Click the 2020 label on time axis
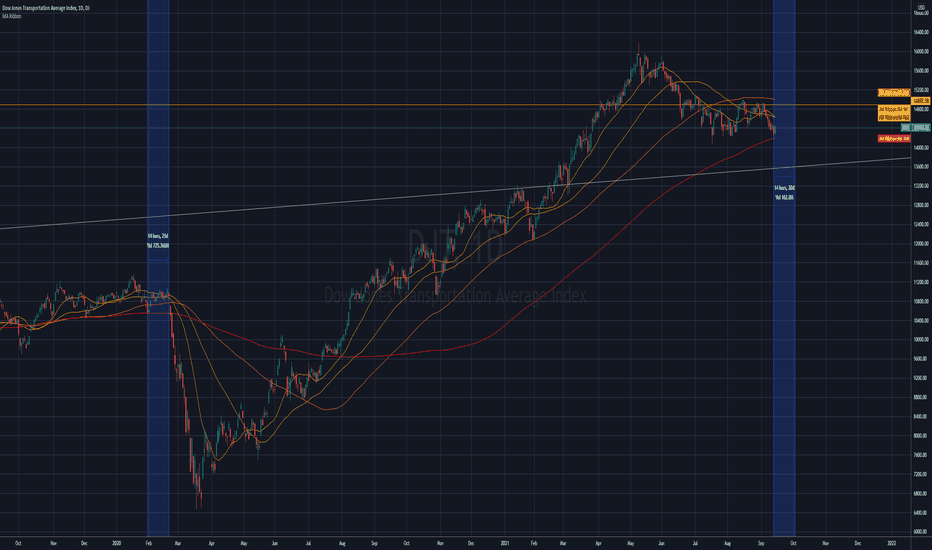The height and width of the screenshot is (550, 932). pyautogui.click(x=116, y=543)
